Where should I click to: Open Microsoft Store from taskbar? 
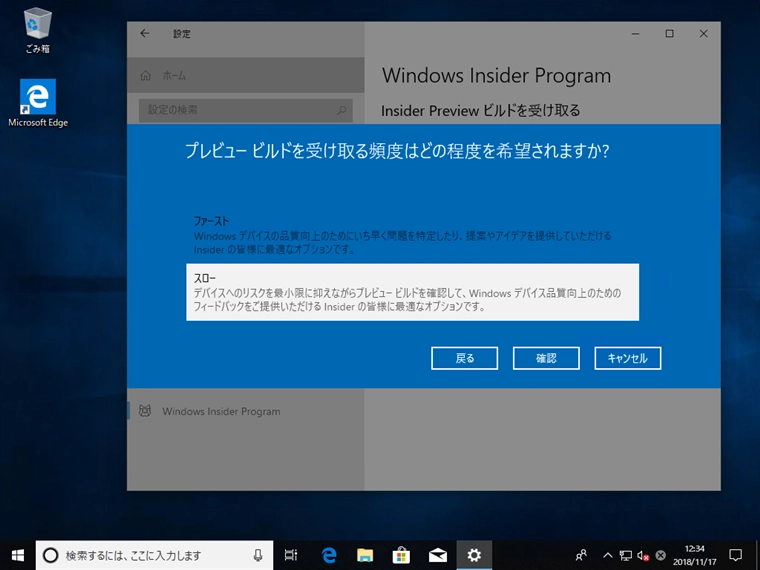[x=401, y=555]
